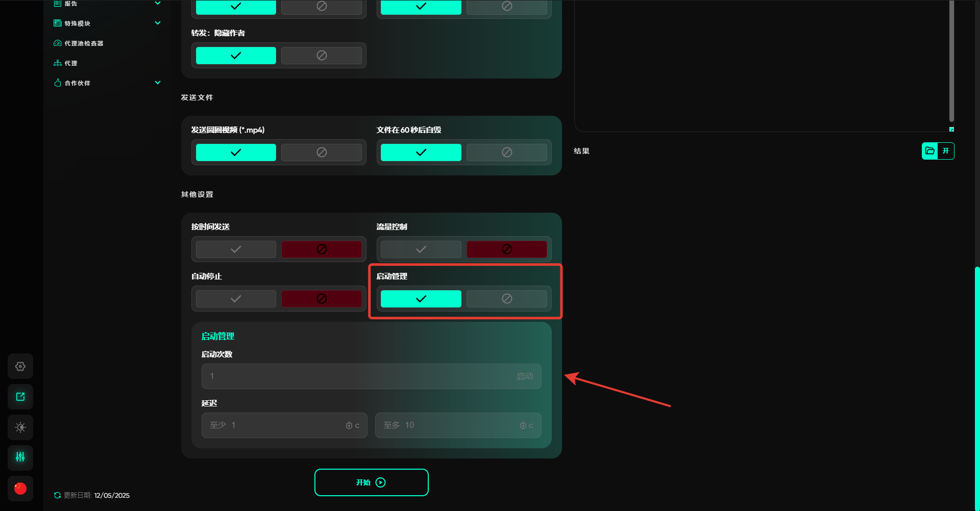Enable 自动停止 with checkmark toggle
Viewport: 980px width, 511px height.
[236, 299]
